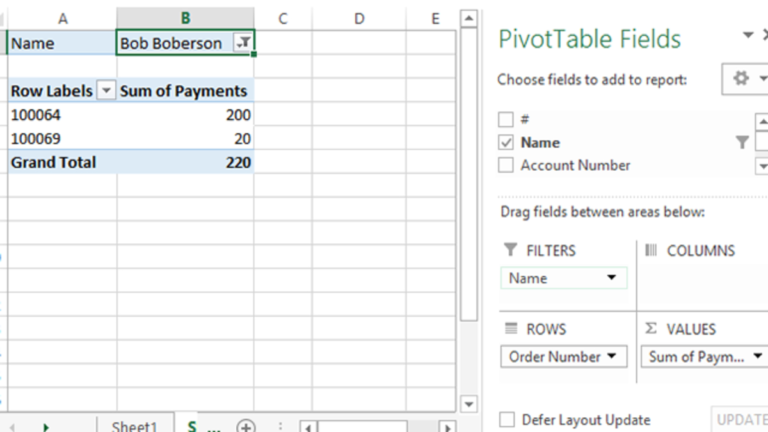This screenshot has height=432, width=768.
Task: Switch to the Sheet1 tab
Action: [x=134, y=426]
